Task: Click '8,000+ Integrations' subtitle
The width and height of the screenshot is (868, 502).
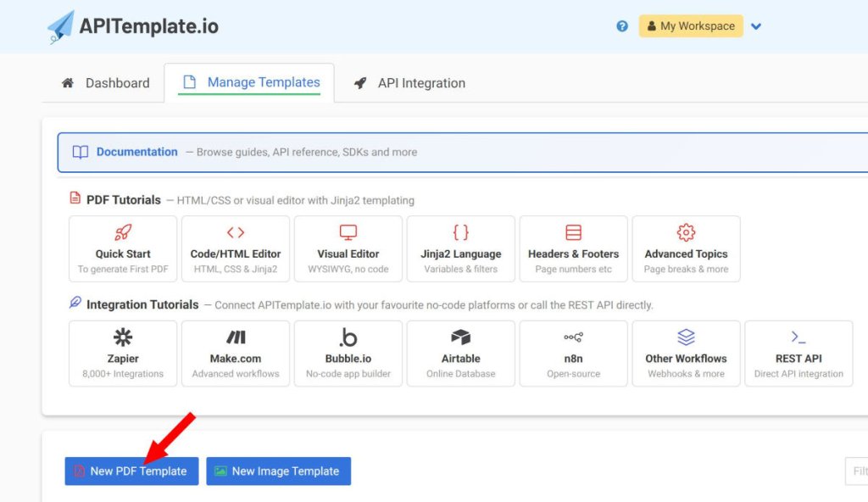Action: tap(123, 374)
